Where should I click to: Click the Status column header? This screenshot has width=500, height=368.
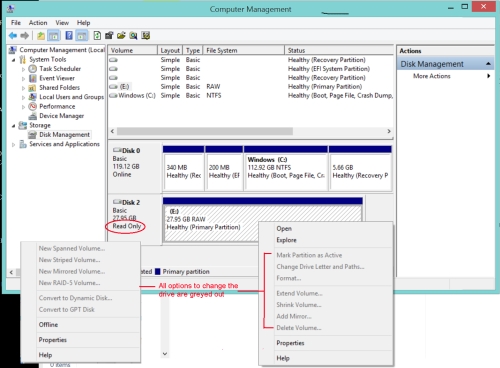click(x=339, y=50)
